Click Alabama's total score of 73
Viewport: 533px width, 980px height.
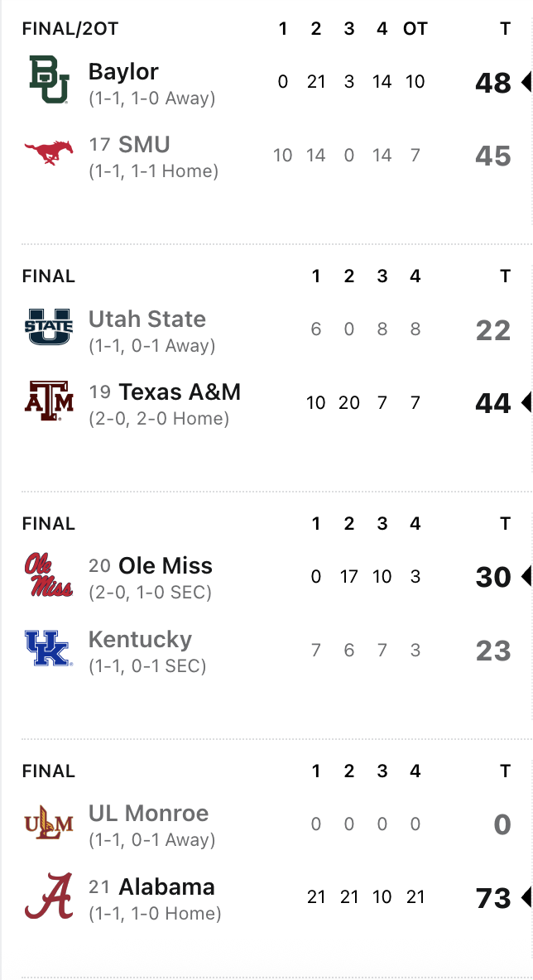(x=493, y=898)
